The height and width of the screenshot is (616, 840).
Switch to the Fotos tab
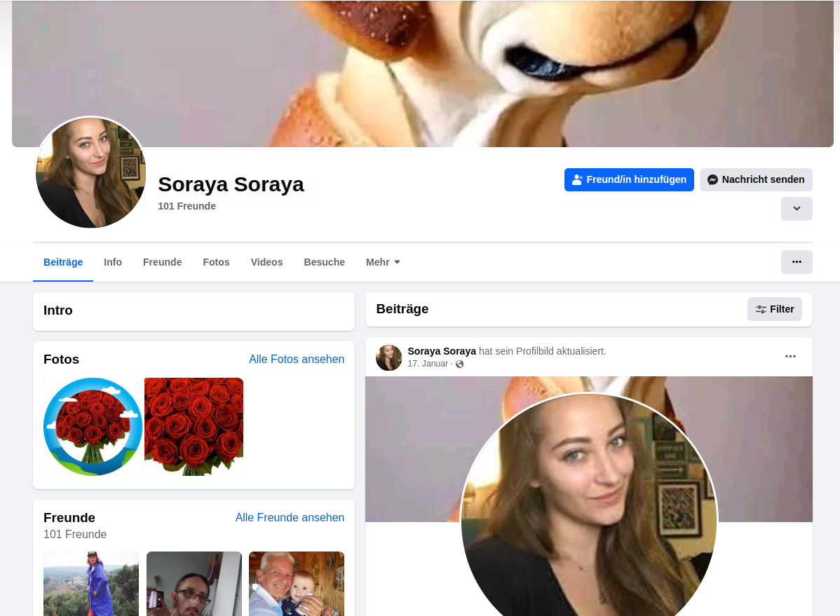(x=217, y=262)
